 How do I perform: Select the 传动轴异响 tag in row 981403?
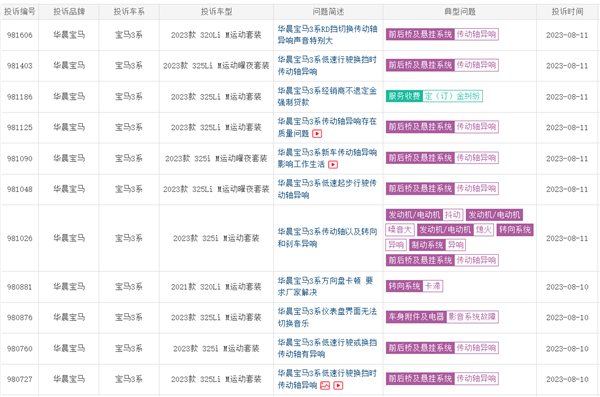pos(476,65)
